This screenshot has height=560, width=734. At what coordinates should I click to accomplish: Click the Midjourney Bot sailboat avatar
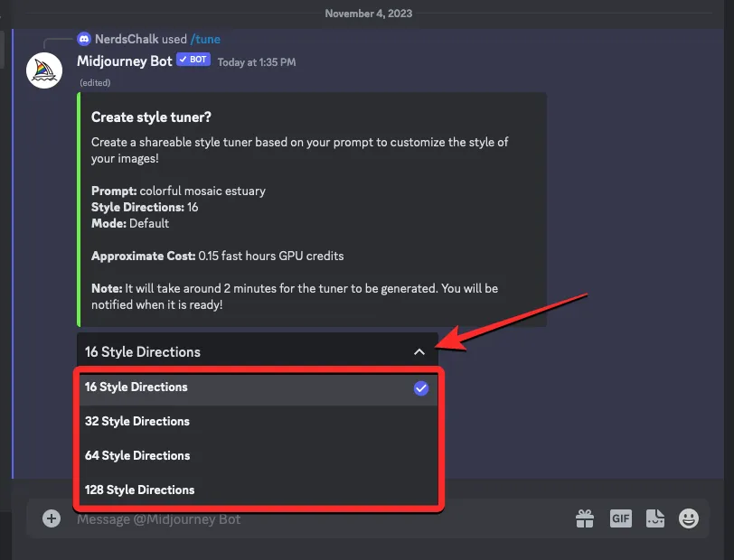click(x=44, y=70)
